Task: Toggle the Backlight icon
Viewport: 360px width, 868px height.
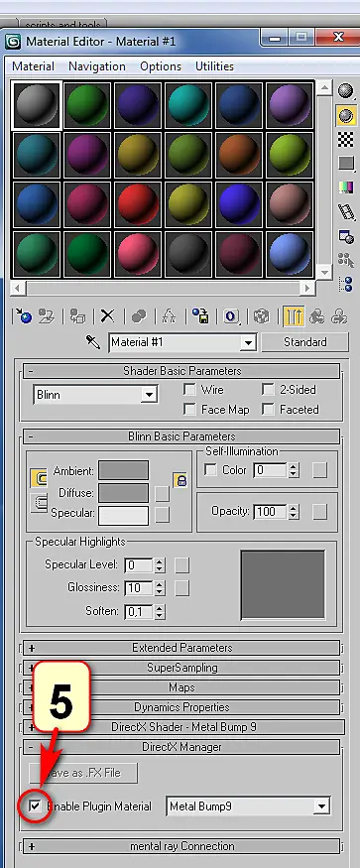Action: click(345, 116)
